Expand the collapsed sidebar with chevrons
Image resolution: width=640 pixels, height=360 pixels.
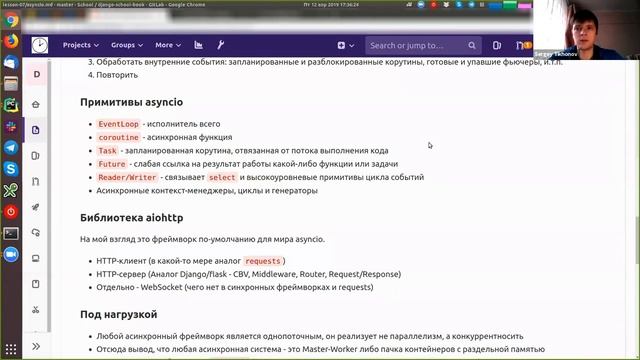click(36, 347)
